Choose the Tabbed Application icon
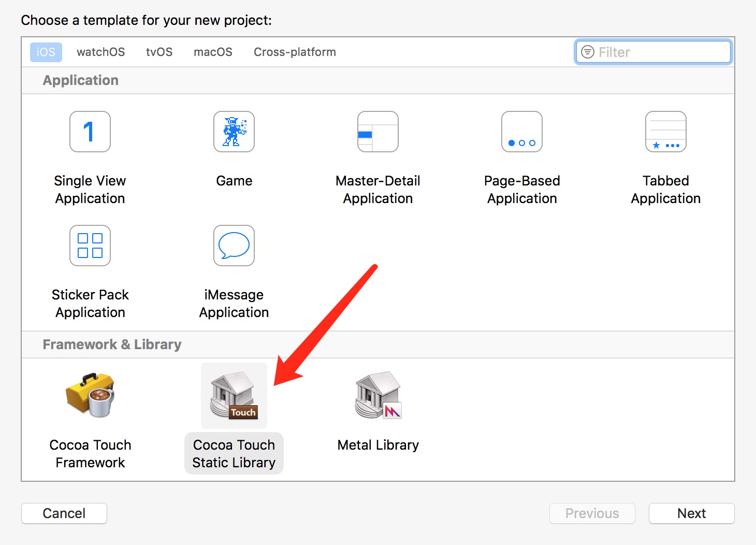The width and height of the screenshot is (756, 545). [666, 132]
